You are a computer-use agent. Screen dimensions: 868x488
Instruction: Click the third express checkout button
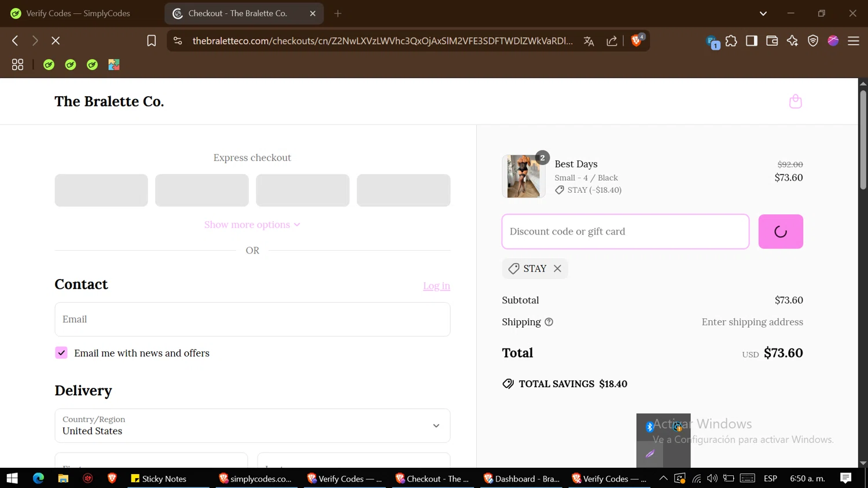(x=303, y=190)
